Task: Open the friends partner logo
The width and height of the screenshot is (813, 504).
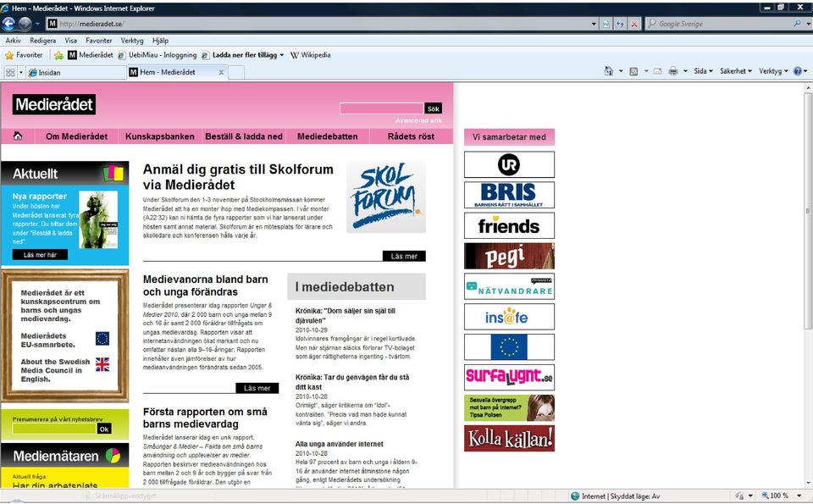Action: click(x=509, y=225)
